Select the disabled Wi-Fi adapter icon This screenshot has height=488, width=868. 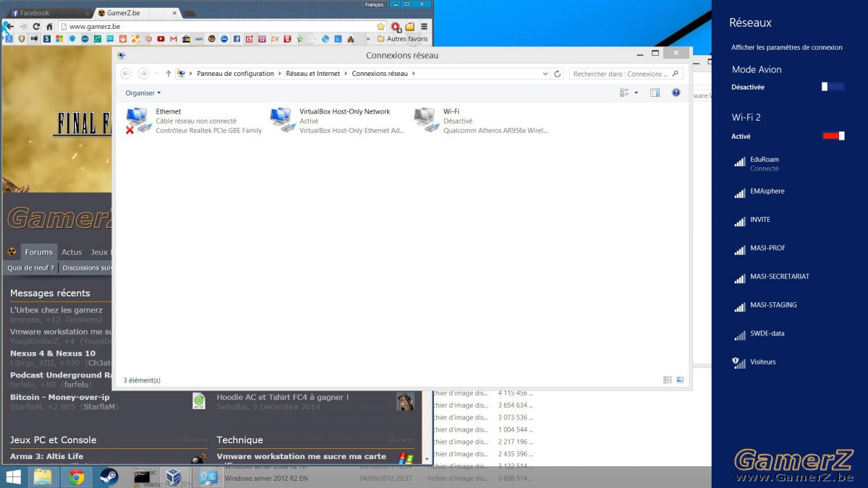point(425,120)
